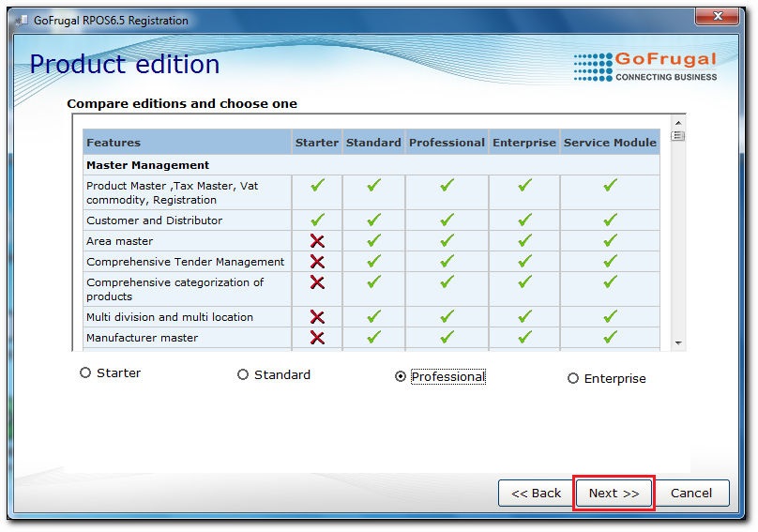This screenshot has height=532, width=758.
Task: Click Professional checkmark for Multi division row
Action: click(x=447, y=317)
